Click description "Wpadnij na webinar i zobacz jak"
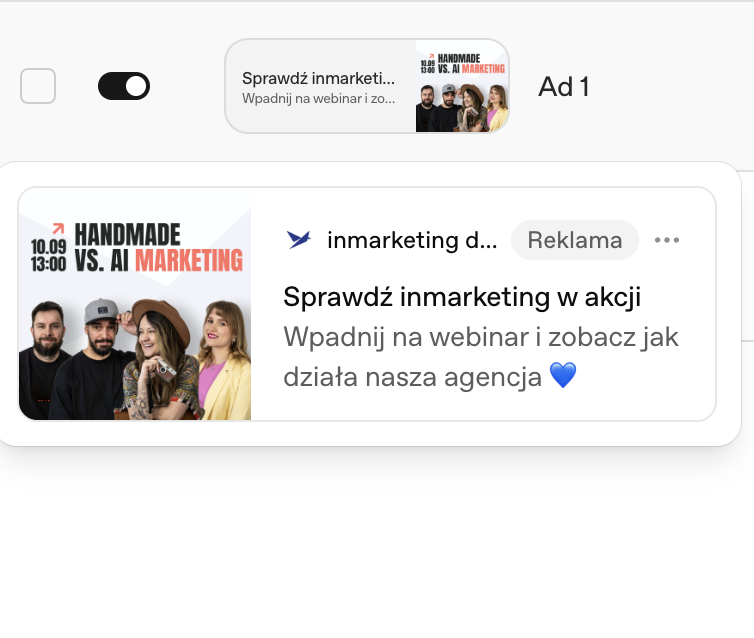 click(481, 337)
